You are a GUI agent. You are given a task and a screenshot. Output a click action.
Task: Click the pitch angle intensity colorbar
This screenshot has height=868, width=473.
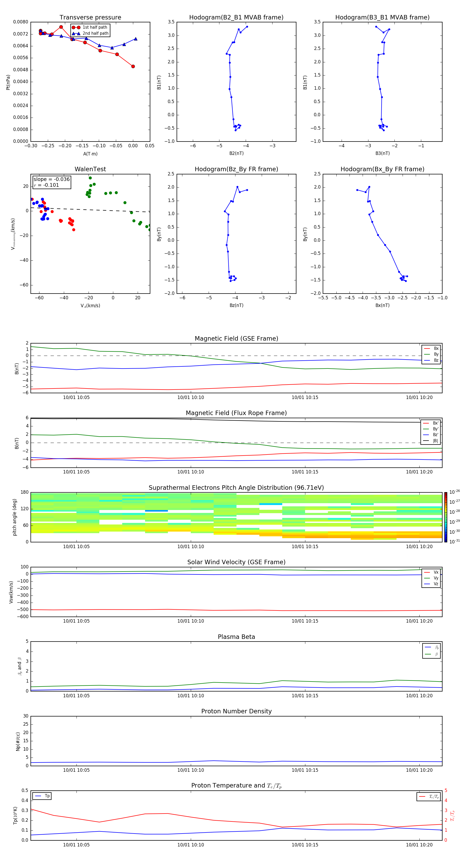click(445, 517)
